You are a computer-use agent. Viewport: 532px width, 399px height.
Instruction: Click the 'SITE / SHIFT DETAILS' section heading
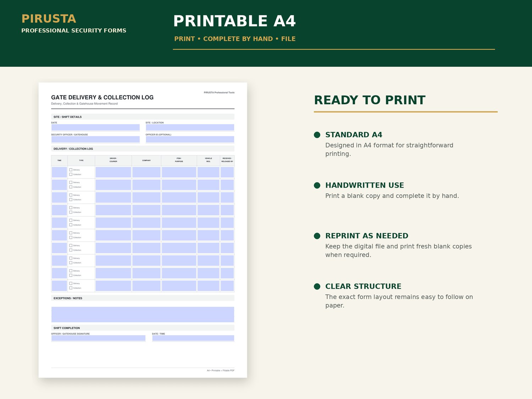(67, 117)
